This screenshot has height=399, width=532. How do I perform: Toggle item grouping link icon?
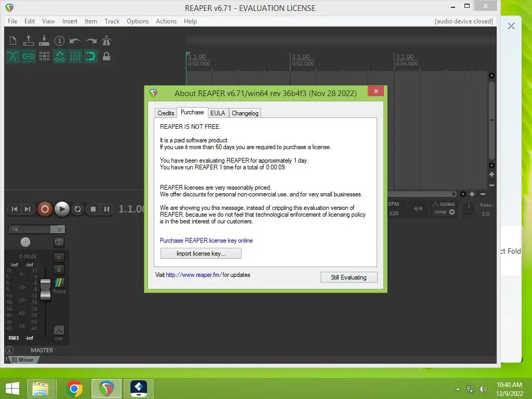[29, 56]
